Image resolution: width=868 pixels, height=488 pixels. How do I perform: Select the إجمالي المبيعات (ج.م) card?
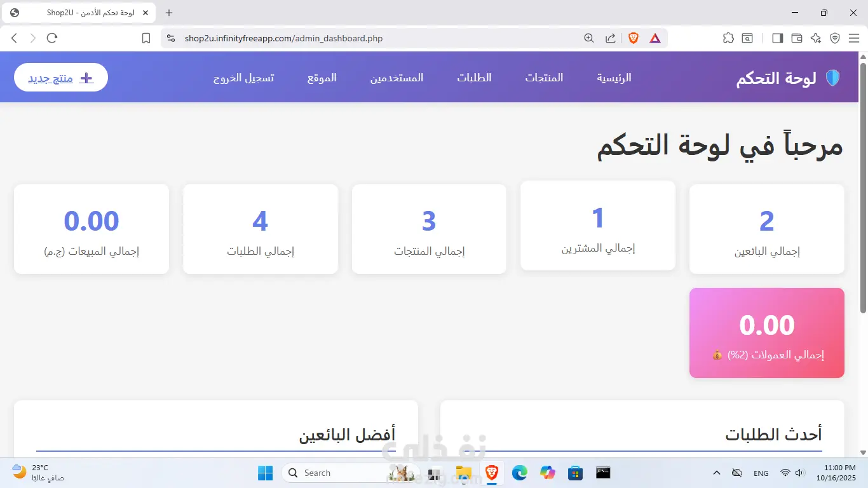point(92,229)
